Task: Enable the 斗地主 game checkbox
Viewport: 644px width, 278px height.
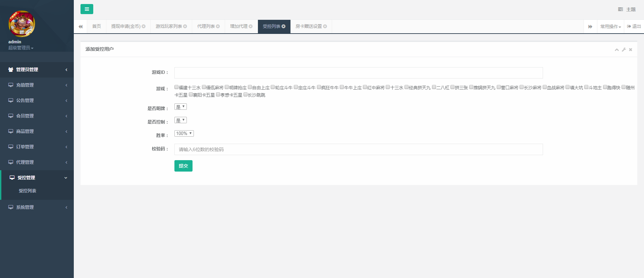Action: 586,87
